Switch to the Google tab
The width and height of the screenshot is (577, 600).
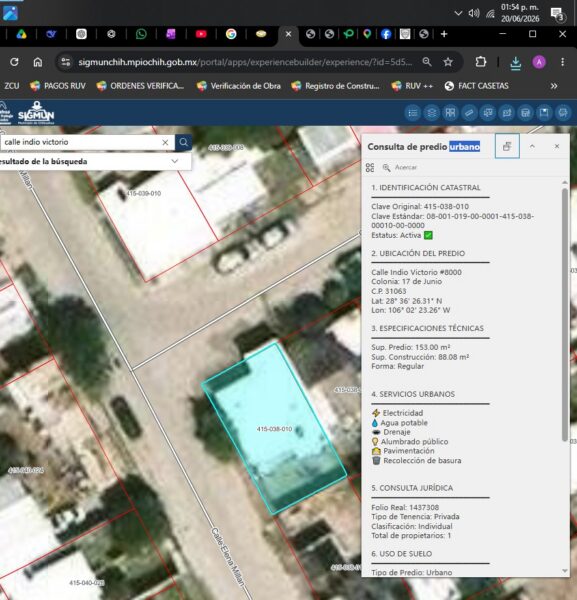[231, 34]
